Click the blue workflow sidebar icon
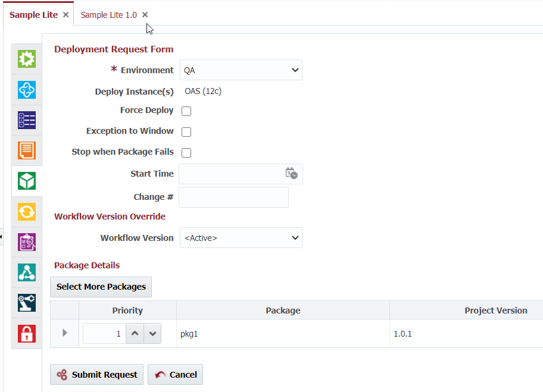The height and width of the screenshot is (392, 543). tap(27, 90)
